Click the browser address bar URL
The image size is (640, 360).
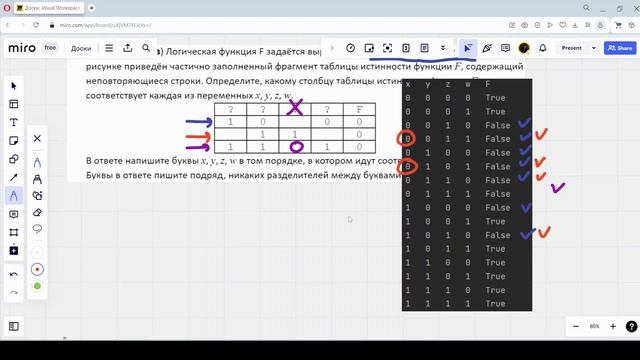point(105,25)
